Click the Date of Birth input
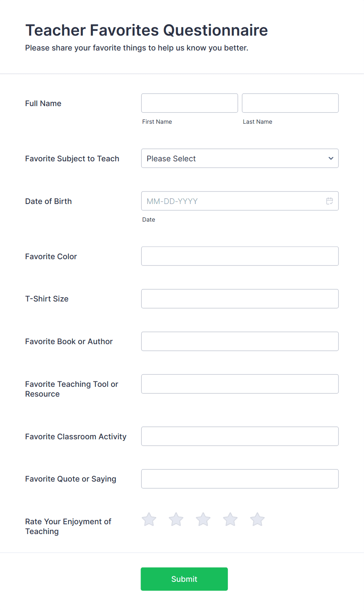Image resolution: width=364 pixels, height=610 pixels. [240, 201]
